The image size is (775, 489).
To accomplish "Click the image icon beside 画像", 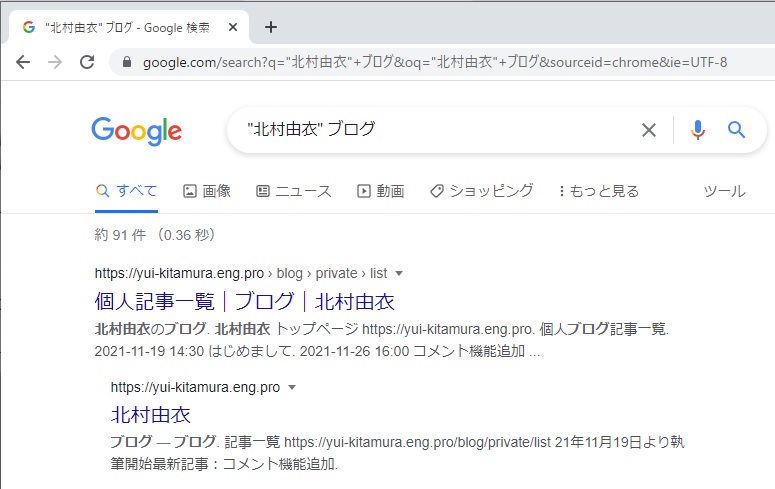I will (190, 191).
